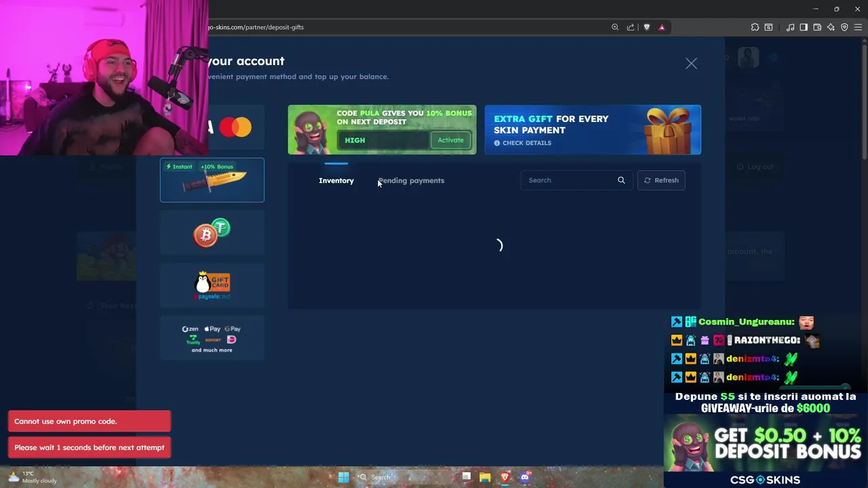This screenshot has width=868, height=488.
Task: Edit the promo code field containing HIGH
Action: click(384, 140)
